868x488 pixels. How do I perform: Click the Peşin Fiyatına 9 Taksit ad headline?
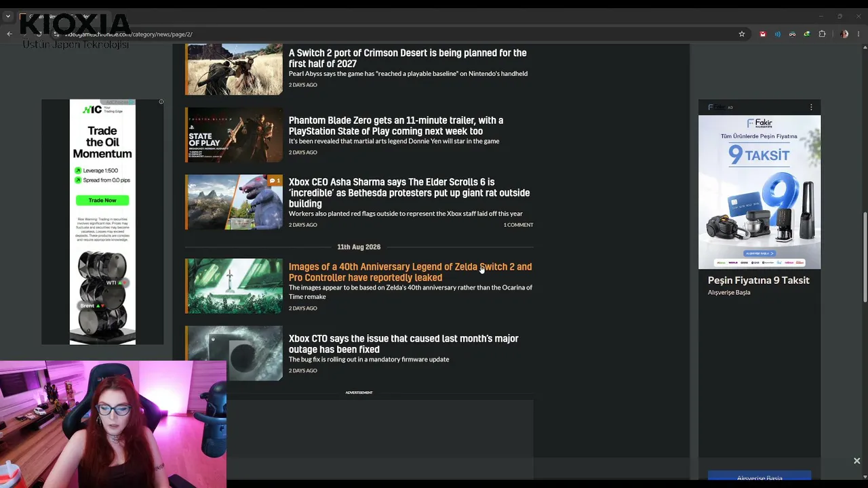[759, 280]
